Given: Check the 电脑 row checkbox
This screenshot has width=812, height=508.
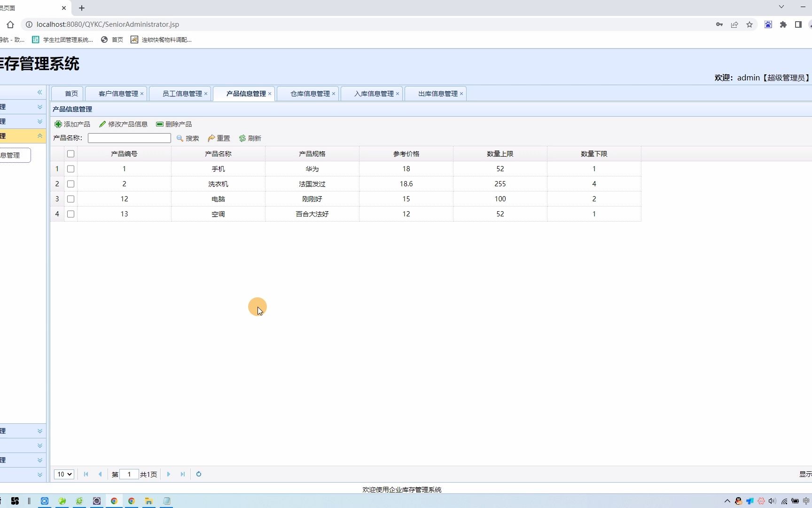Looking at the screenshot, I should [x=70, y=199].
